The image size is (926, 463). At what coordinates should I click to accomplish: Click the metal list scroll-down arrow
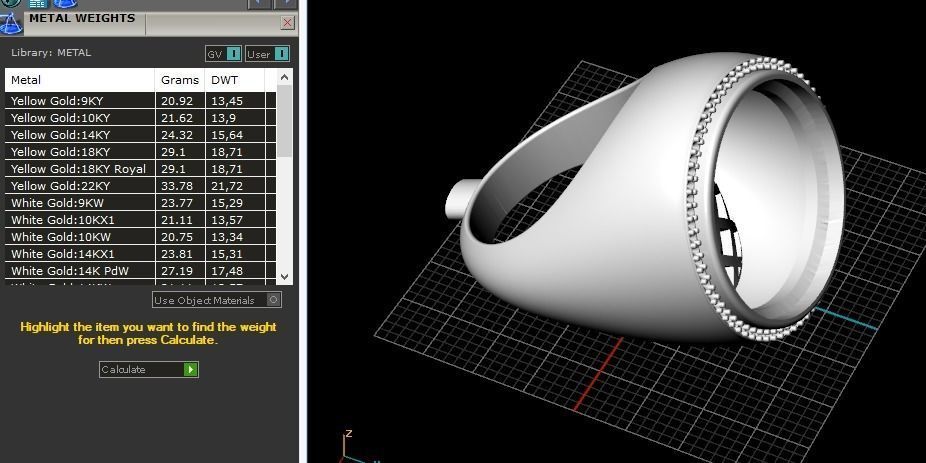pos(284,276)
